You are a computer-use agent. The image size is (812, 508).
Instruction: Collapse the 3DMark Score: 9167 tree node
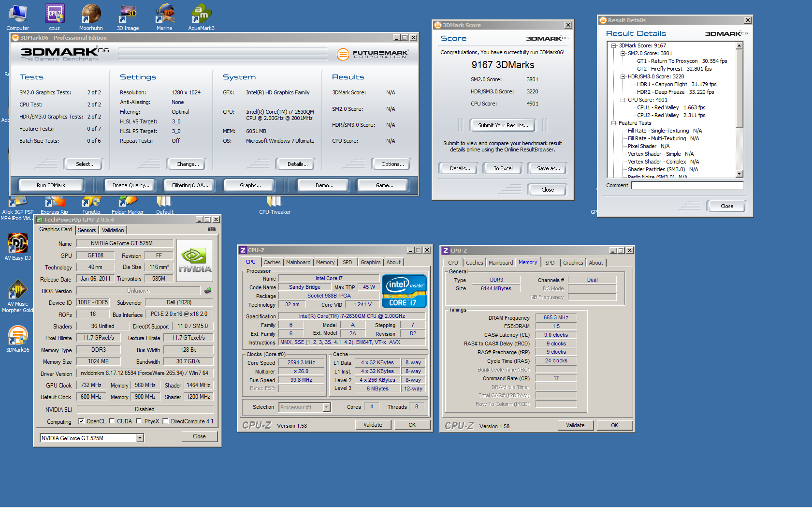click(x=614, y=45)
